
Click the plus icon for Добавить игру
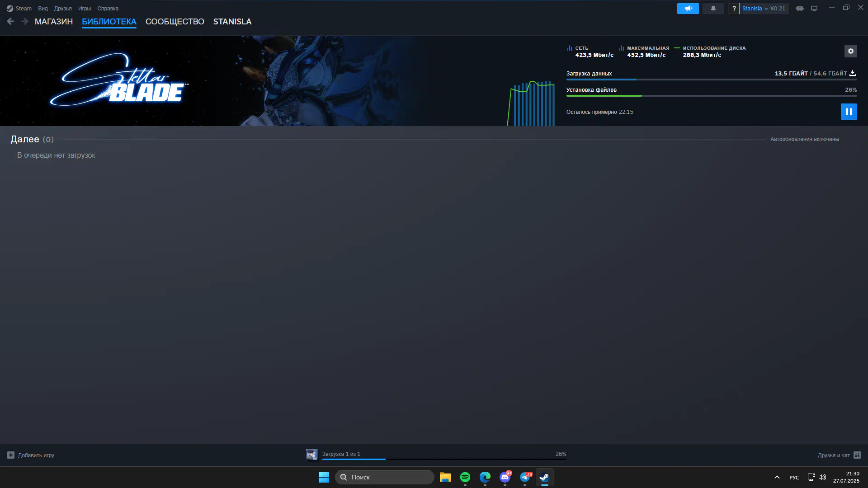coord(11,455)
